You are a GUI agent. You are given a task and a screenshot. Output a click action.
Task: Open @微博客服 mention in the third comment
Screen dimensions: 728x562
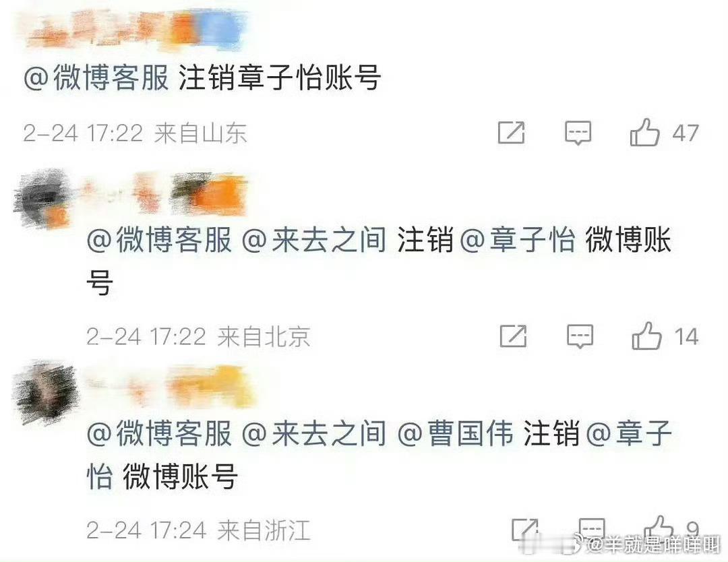tap(159, 433)
